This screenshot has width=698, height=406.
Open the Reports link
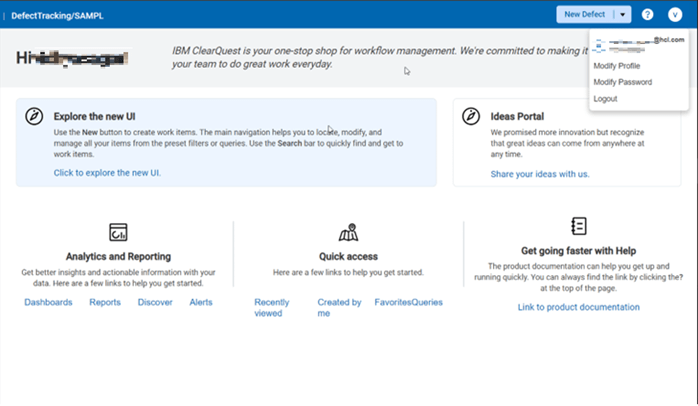pyautogui.click(x=105, y=302)
